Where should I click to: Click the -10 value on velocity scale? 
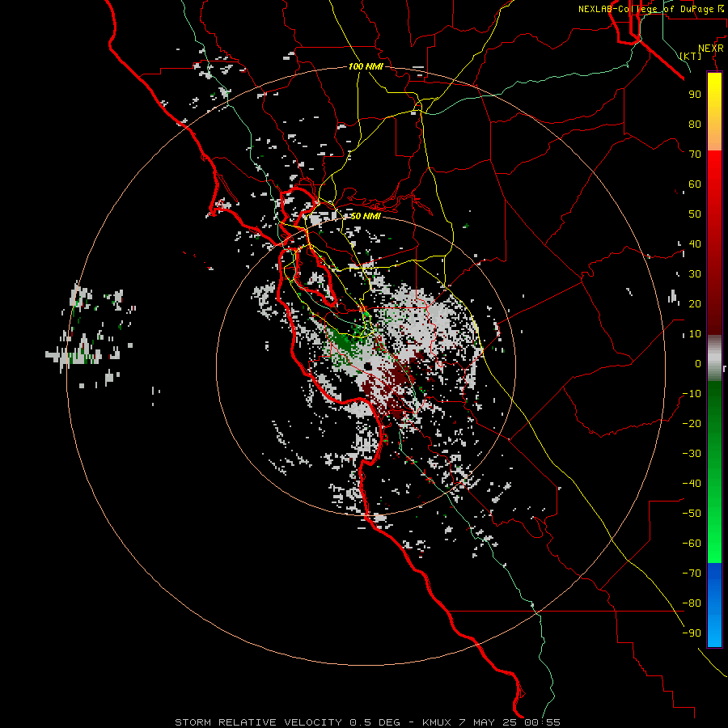click(x=692, y=394)
